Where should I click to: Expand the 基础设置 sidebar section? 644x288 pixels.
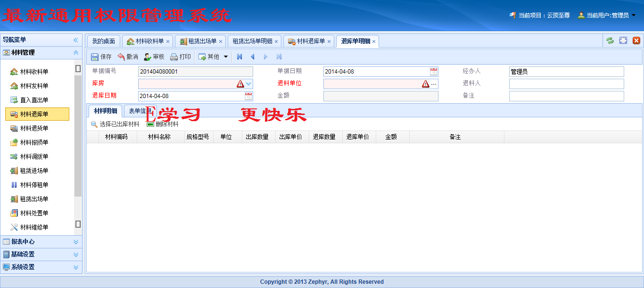click(x=75, y=255)
